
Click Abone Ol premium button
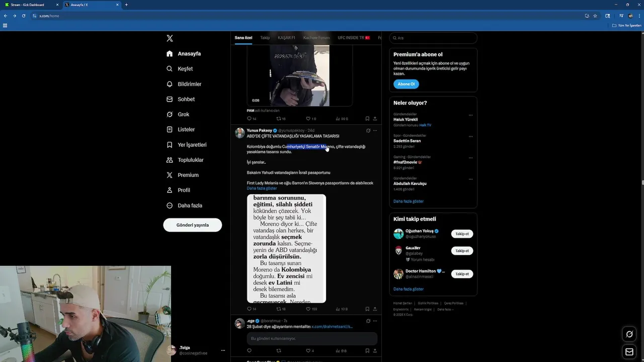point(406,84)
